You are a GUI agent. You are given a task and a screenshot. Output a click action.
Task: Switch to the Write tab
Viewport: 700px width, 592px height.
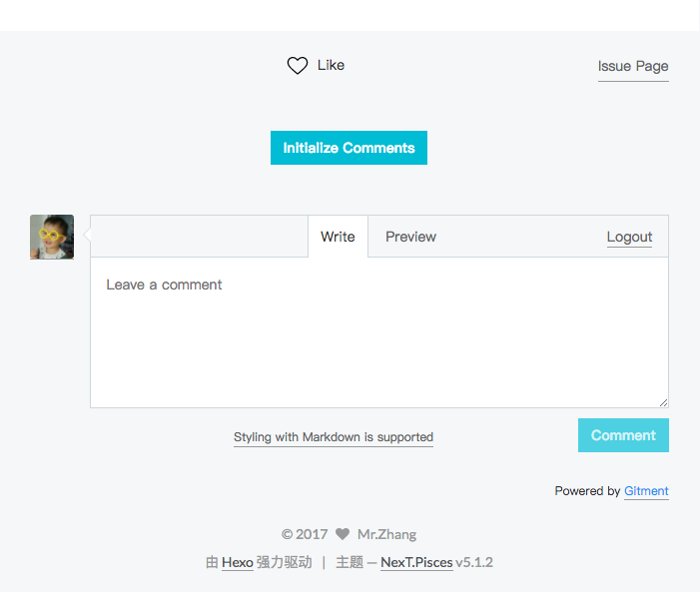coord(338,237)
